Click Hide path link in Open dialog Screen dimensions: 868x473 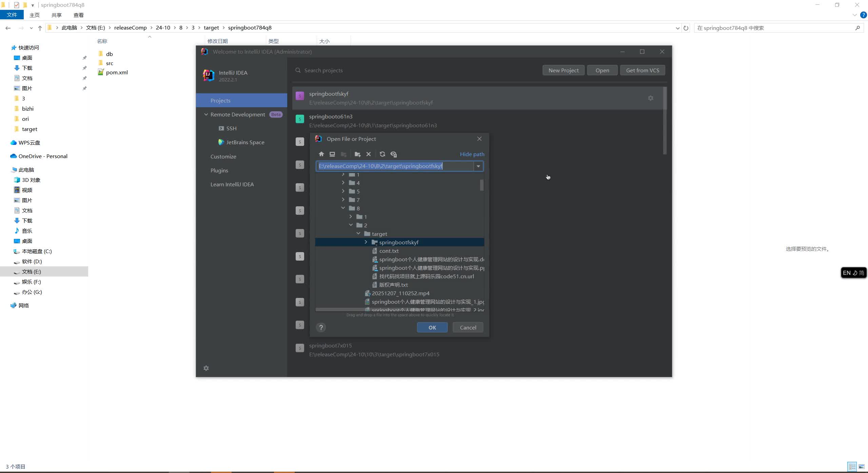click(472, 154)
